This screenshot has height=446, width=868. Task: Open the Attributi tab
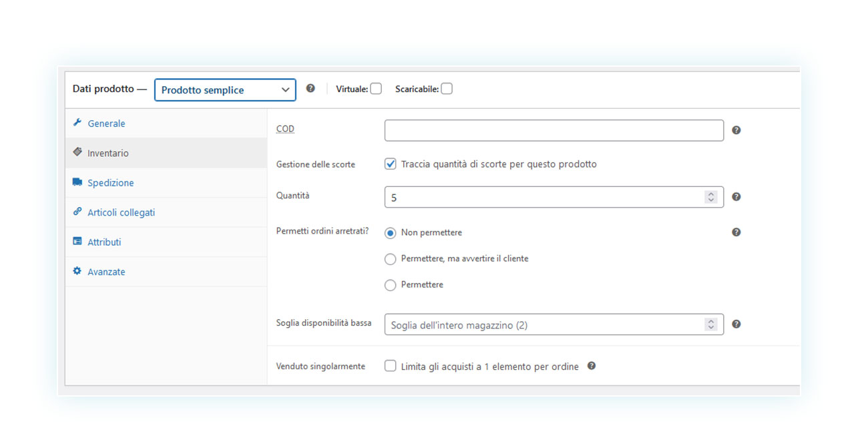pyautogui.click(x=166, y=242)
